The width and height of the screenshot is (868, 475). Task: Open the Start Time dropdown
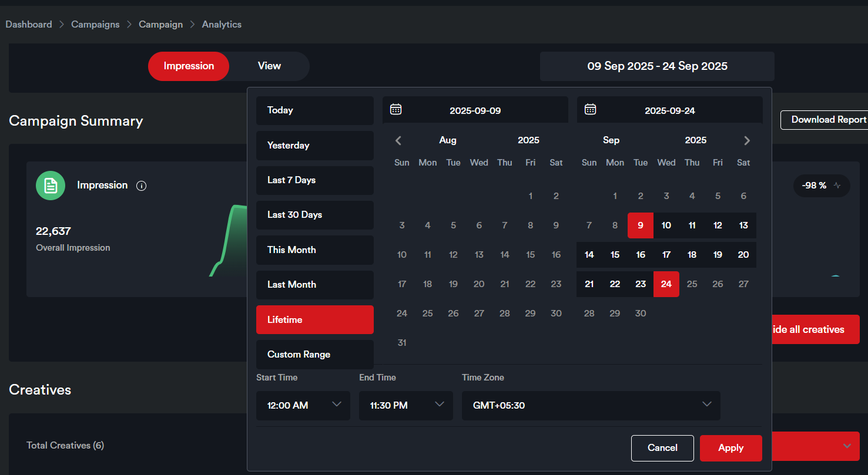click(x=303, y=405)
